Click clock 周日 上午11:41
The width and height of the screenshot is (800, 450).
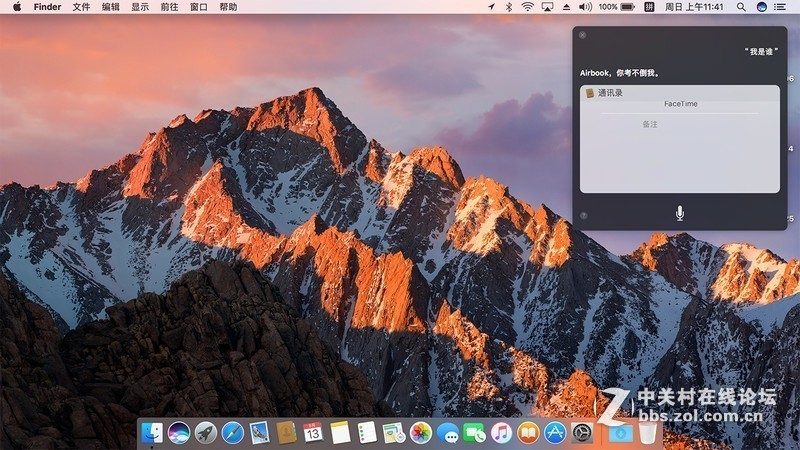coord(694,7)
